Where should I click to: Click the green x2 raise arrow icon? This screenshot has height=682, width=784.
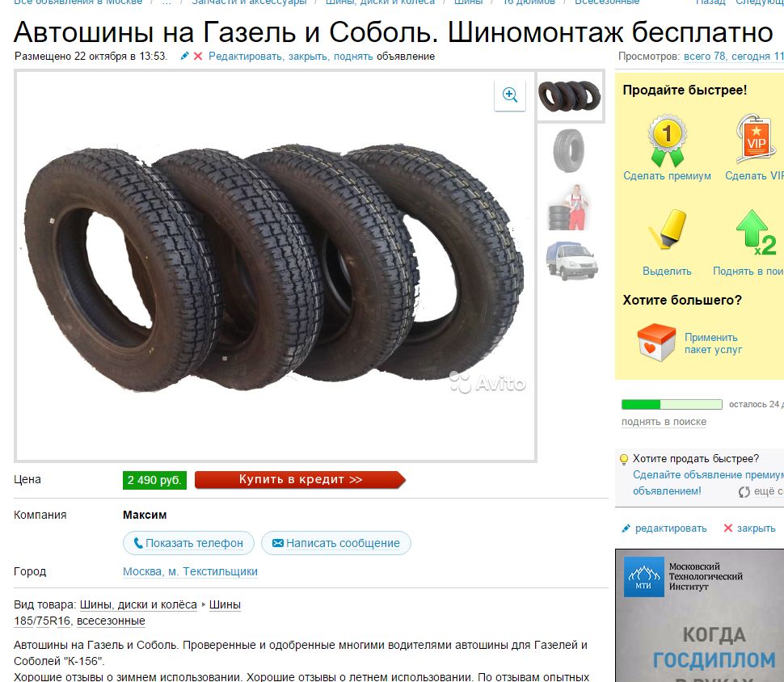tap(756, 233)
